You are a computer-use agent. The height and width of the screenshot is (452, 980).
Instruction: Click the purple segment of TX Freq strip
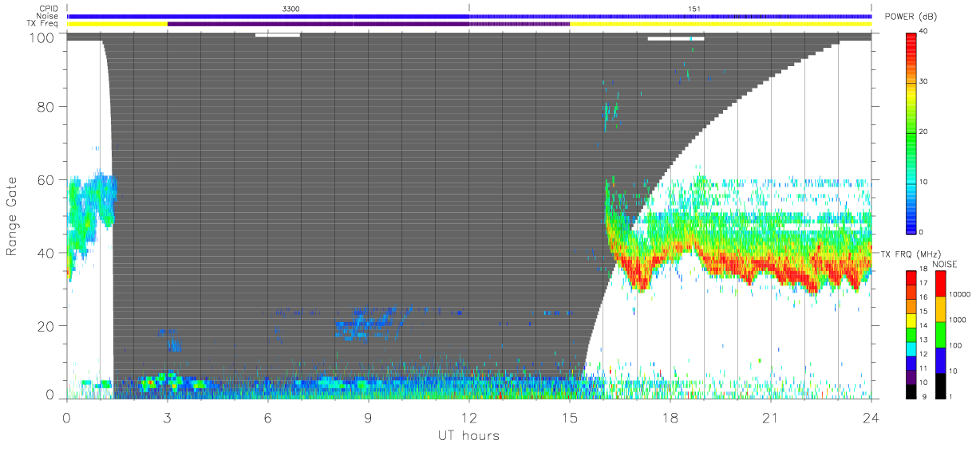(x=369, y=24)
